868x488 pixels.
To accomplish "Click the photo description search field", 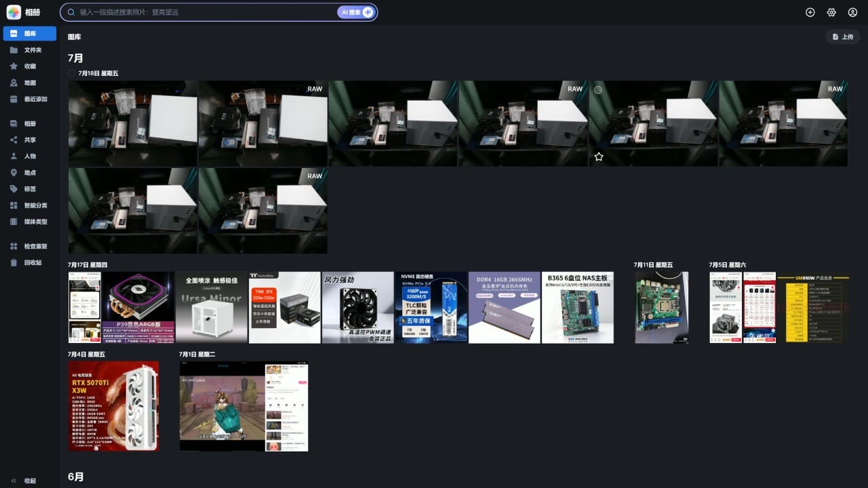I will pyautogui.click(x=203, y=12).
